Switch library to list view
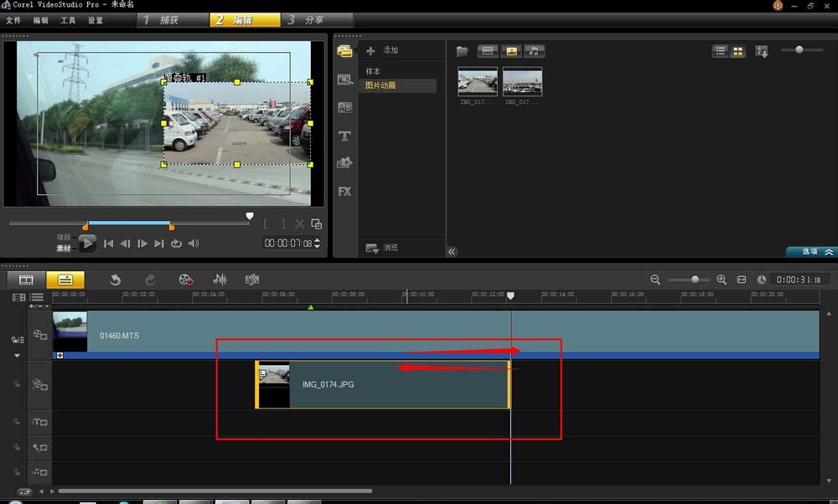 tap(720, 51)
